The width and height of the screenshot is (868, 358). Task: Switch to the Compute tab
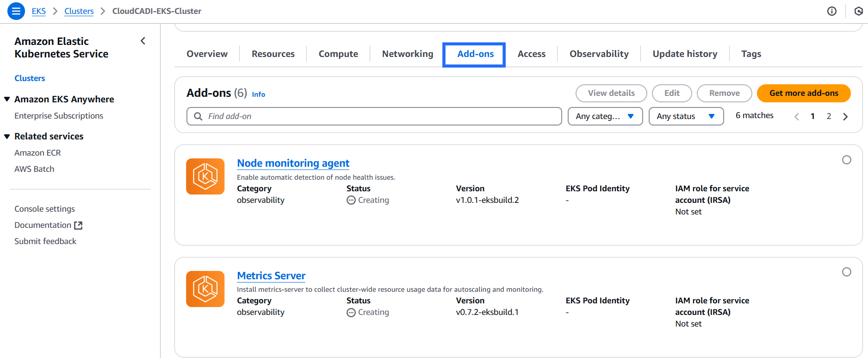point(338,54)
